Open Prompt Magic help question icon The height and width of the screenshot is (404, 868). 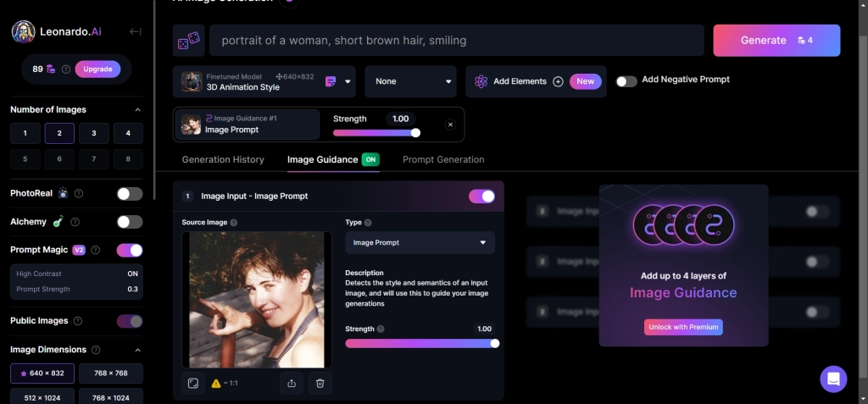[x=95, y=250]
